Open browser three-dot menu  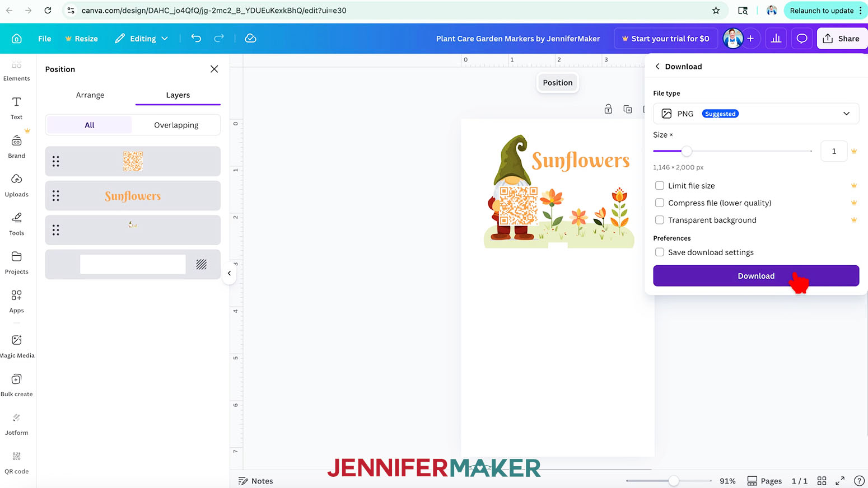tap(861, 10)
